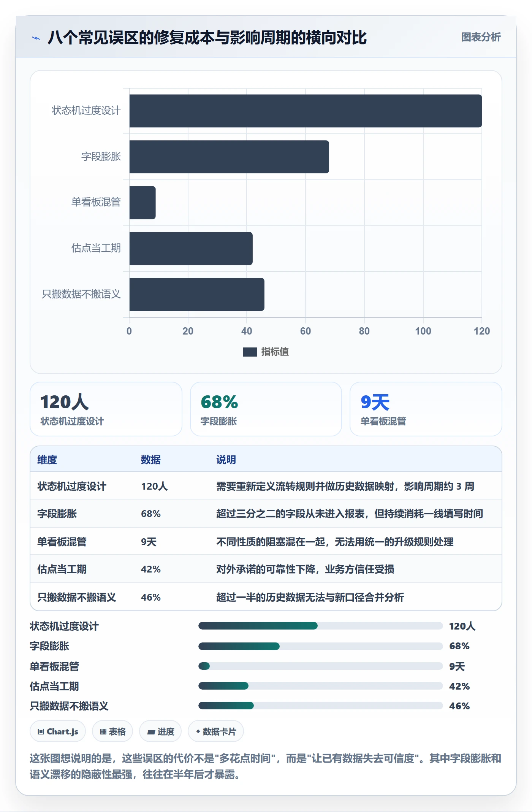Click the 估点当工期 bar in chart
This screenshot has height=812, width=532.
click(x=191, y=249)
